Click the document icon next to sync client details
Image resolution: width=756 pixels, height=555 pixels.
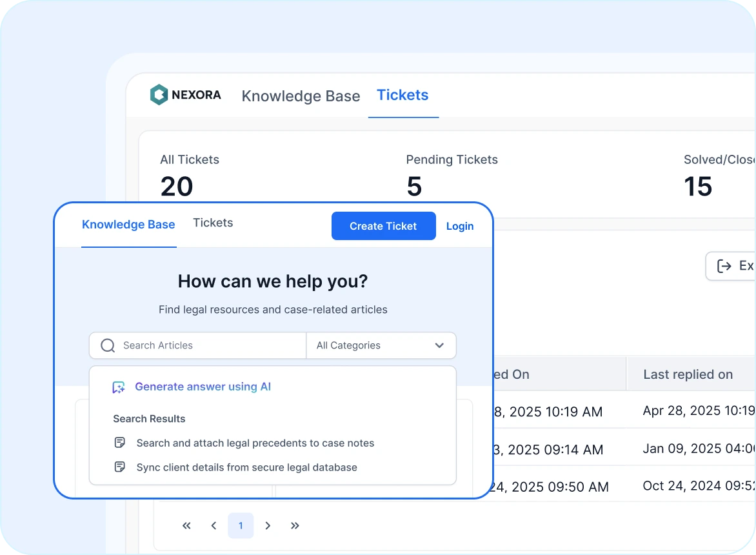pos(120,467)
